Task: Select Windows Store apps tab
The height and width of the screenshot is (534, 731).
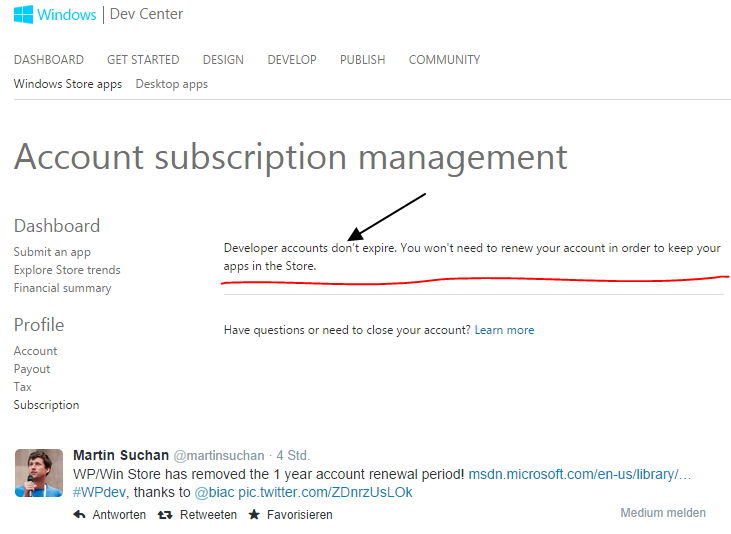Action: (68, 84)
